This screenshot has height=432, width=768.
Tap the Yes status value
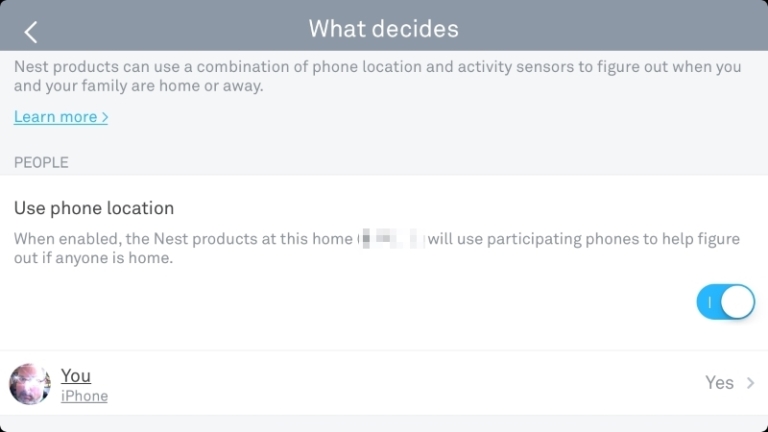point(719,383)
